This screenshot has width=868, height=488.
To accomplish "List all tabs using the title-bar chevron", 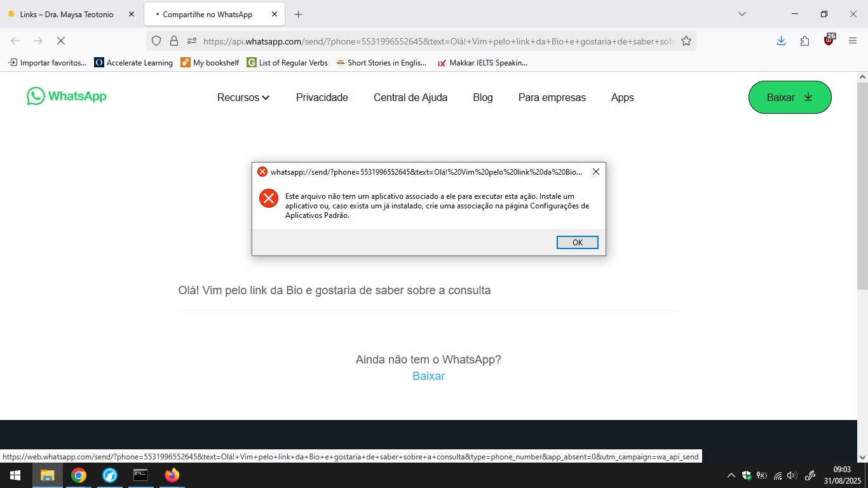I will [x=742, y=14].
